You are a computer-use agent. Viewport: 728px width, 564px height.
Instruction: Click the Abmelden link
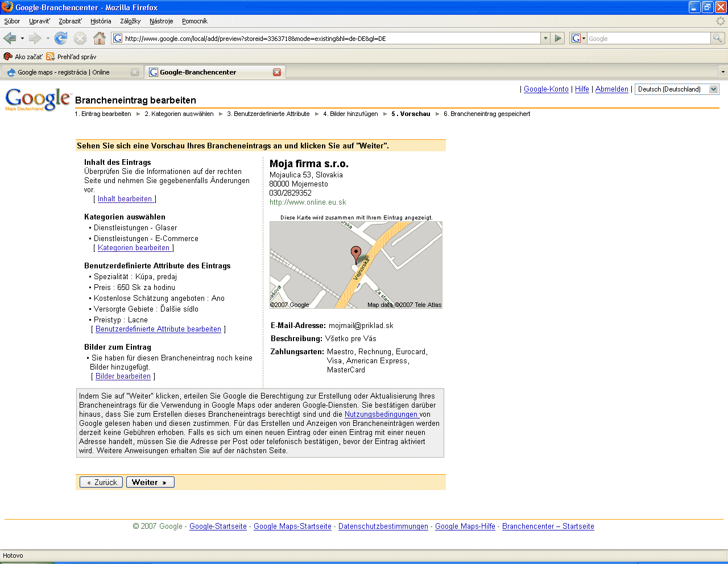click(611, 89)
